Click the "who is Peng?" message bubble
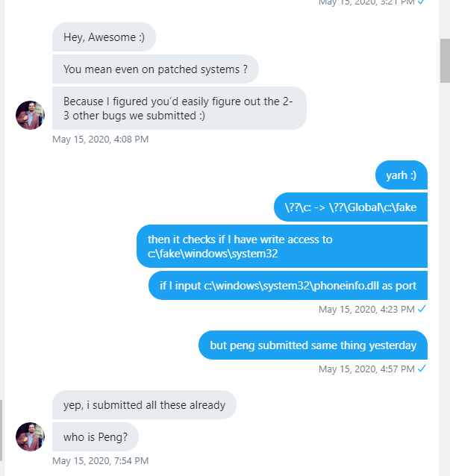Image resolution: width=450 pixels, height=476 pixels. (x=96, y=437)
